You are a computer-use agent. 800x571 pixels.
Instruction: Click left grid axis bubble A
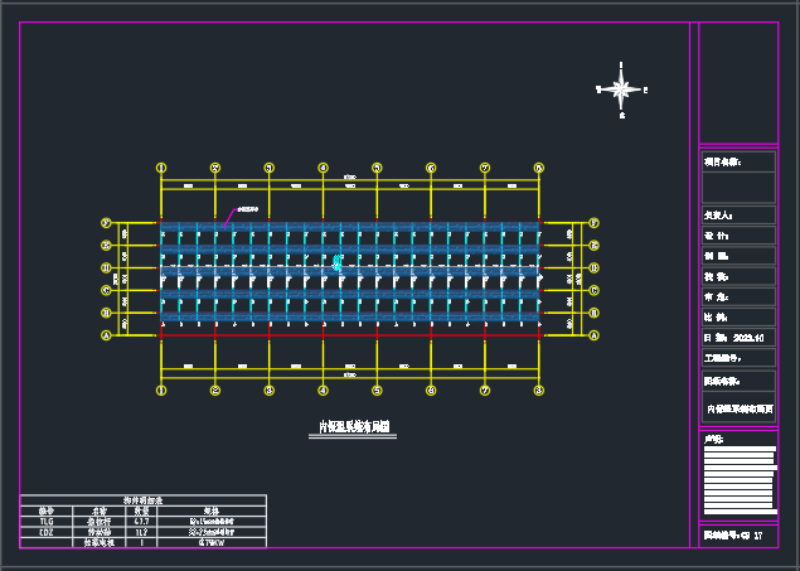coord(105,336)
